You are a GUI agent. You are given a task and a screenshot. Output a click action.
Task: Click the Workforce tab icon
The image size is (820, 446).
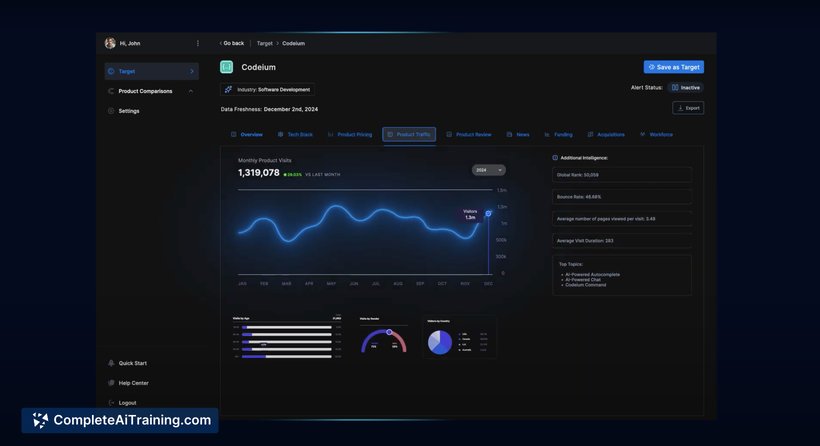tap(643, 134)
